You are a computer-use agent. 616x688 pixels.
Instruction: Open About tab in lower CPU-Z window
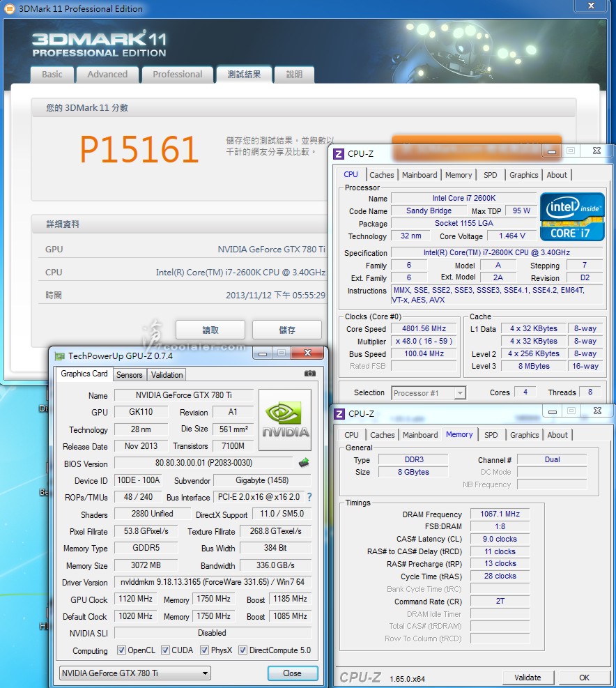click(557, 435)
